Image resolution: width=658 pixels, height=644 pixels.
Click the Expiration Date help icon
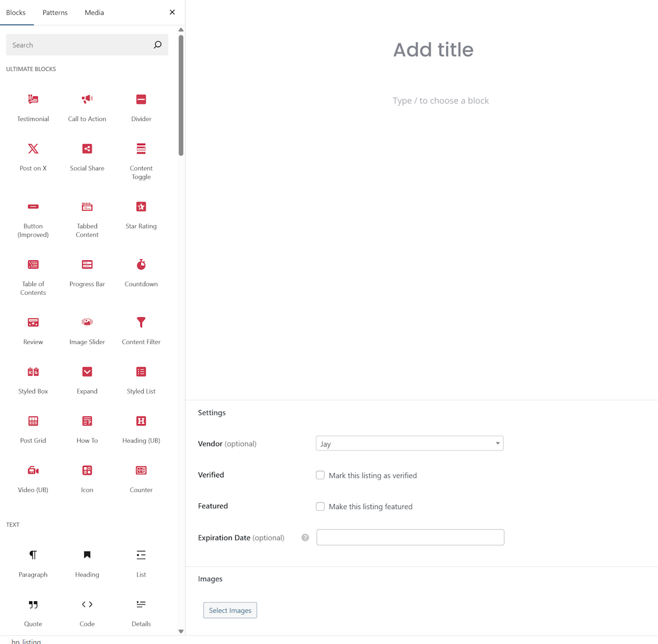point(305,538)
